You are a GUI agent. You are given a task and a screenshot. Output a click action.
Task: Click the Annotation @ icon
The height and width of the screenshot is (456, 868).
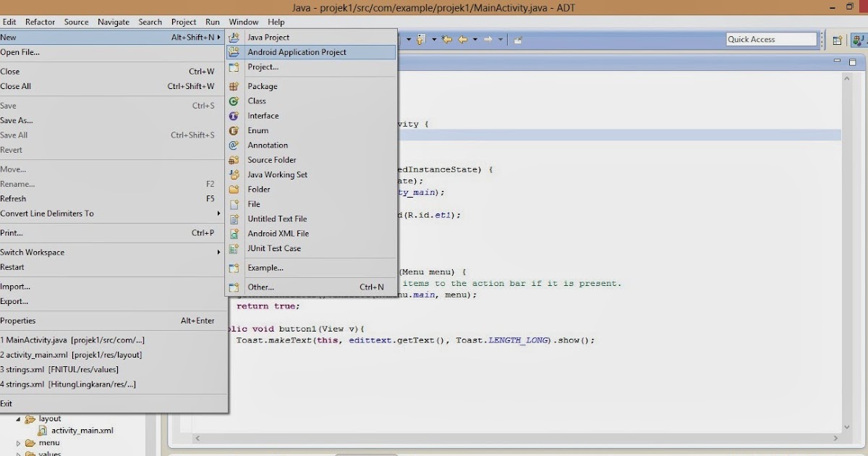234,145
